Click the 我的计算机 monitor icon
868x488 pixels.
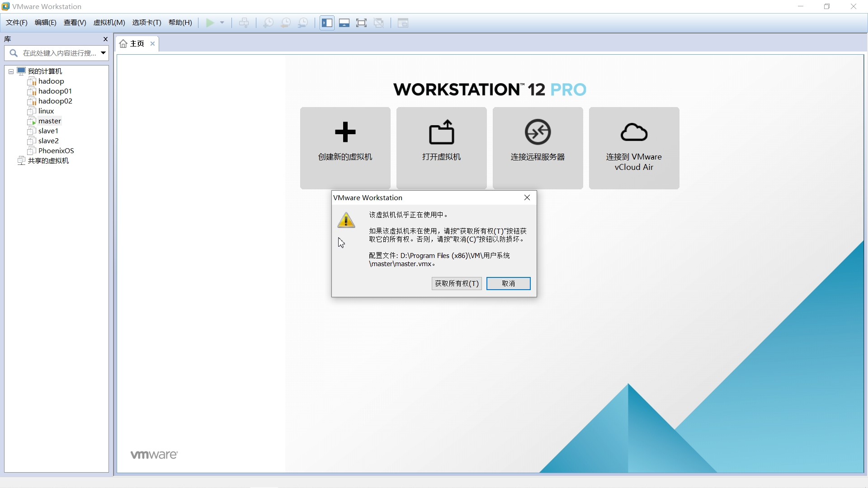[21, 71]
